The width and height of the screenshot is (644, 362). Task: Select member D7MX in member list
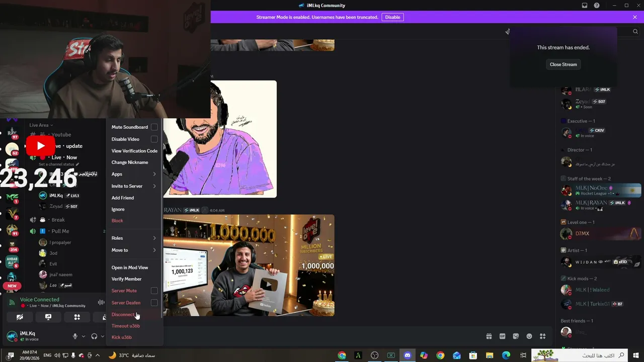coord(601,234)
